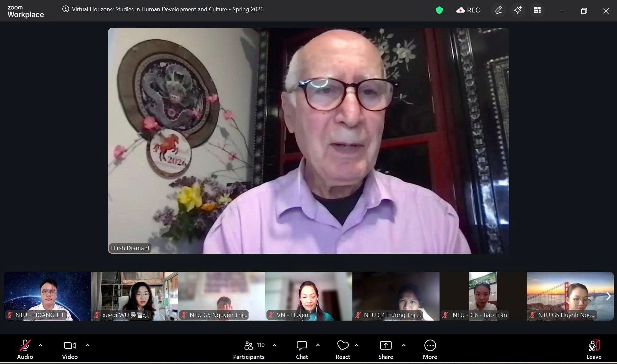Screen dimensions: 617x364
Task: Open the Participants list
Action: pos(249,349)
